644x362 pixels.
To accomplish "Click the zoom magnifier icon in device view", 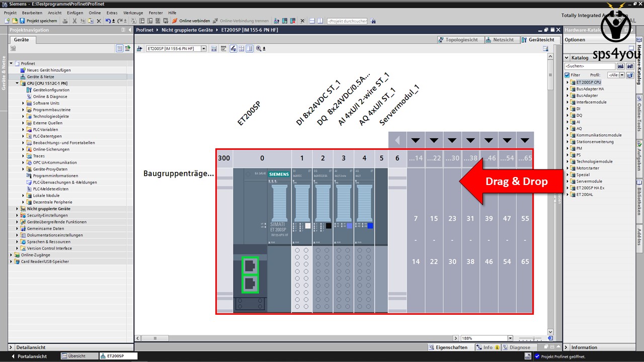I will (259, 48).
